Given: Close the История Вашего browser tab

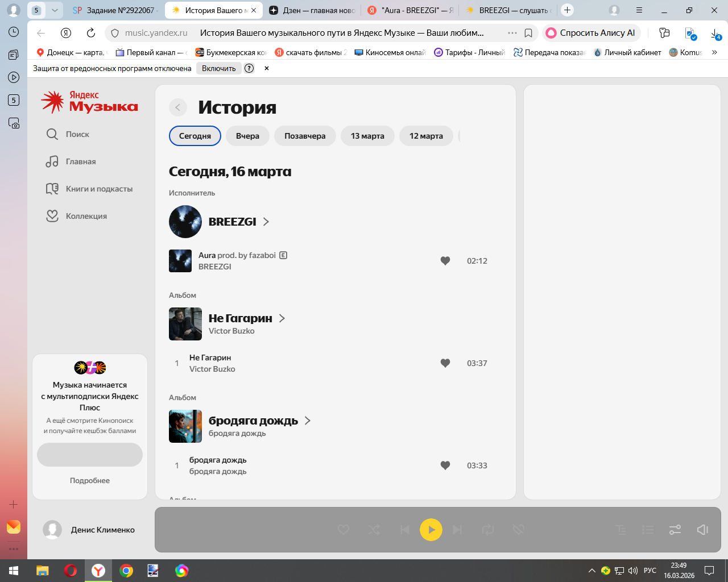Looking at the screenshot, I should (x=254, y=10).
